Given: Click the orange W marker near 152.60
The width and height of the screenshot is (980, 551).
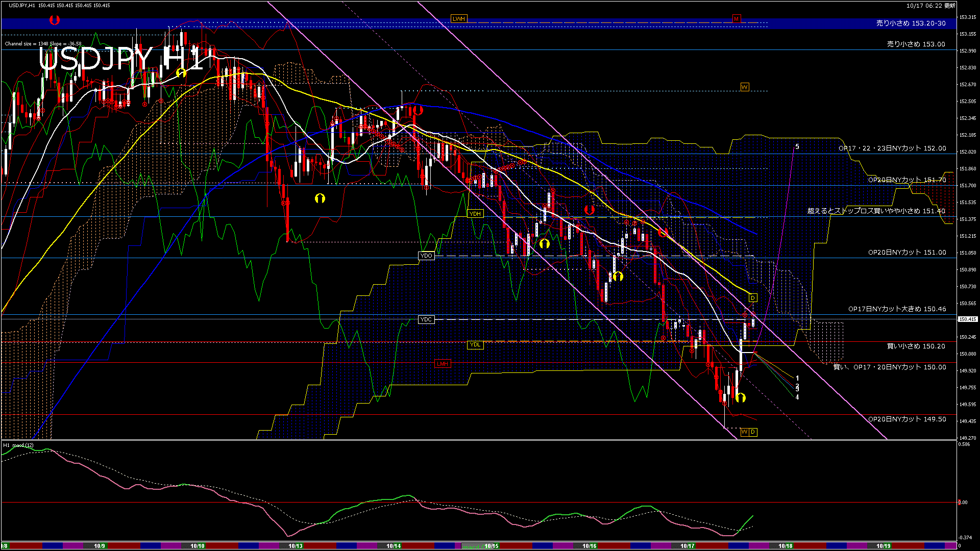Looking at the screenshot, I should [744, 87].
